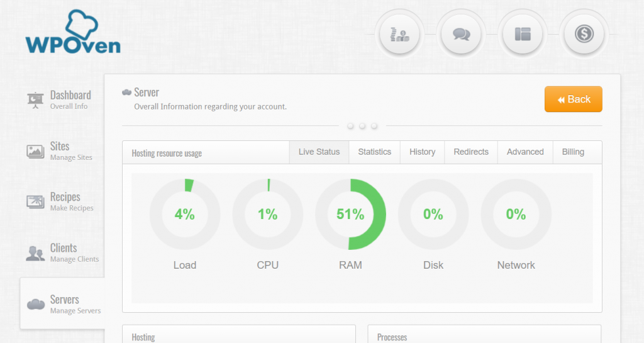644x343 pixels.
Task: Click the Network 0% gauge
Action: [x=516, y=214]
